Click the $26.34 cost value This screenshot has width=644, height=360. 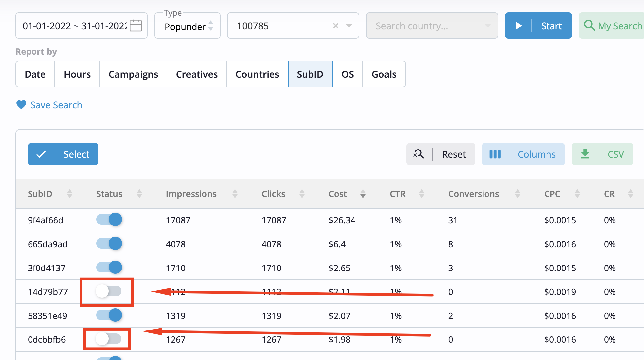pyautogui.click(x=342, y=220)
